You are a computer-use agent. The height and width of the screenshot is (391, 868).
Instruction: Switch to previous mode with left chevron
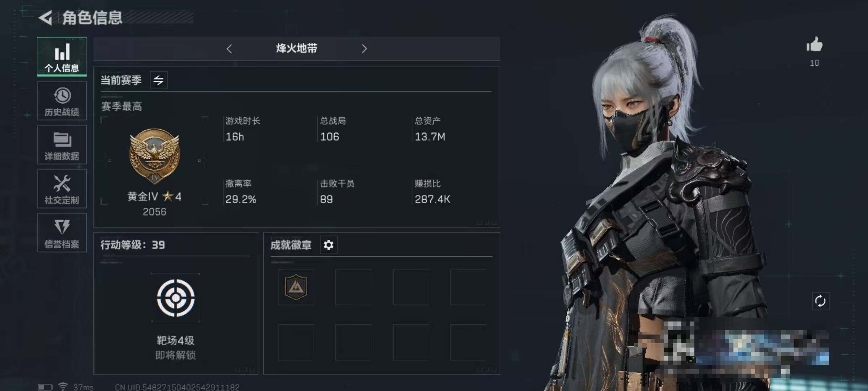click(x=229, y=49)
